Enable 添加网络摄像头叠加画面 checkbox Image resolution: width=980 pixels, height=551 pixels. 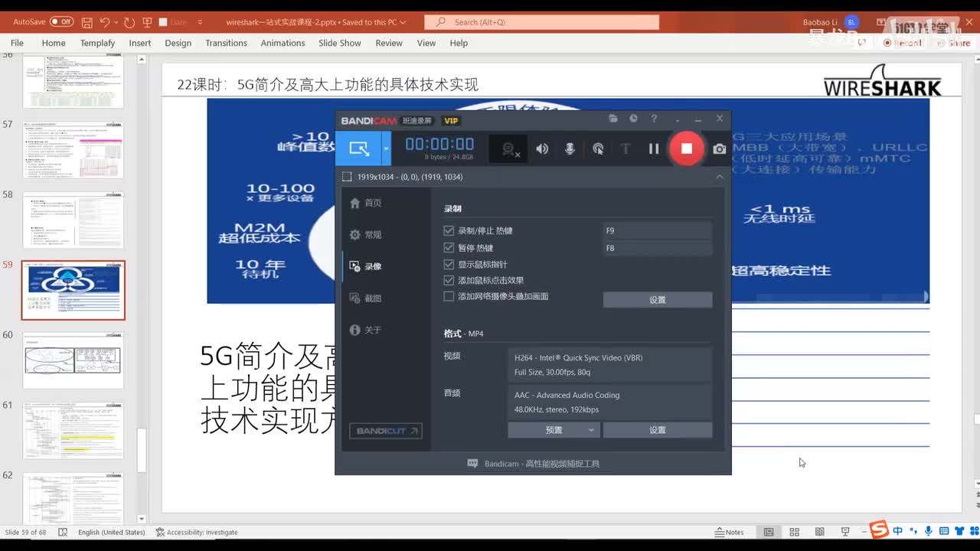(x=449, y=296)
